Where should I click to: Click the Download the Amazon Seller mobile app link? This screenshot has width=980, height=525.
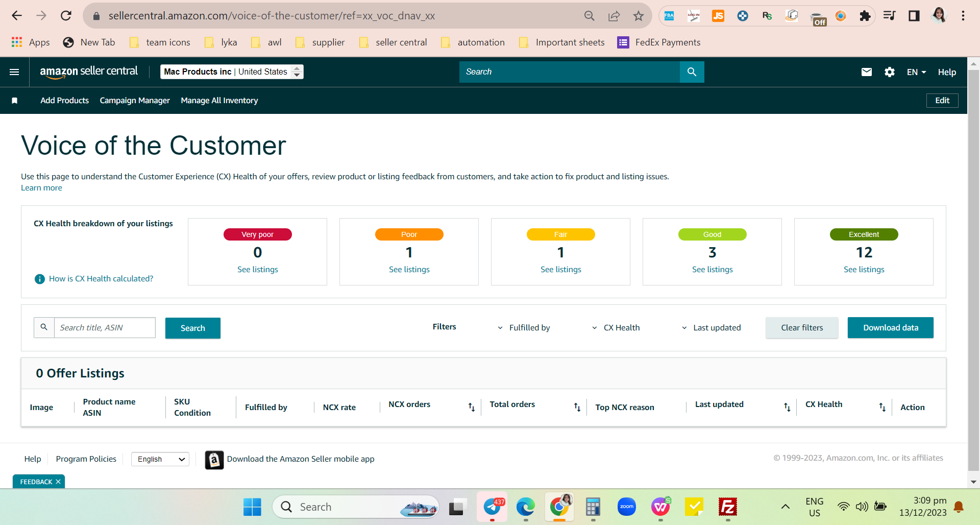[301, 459]
